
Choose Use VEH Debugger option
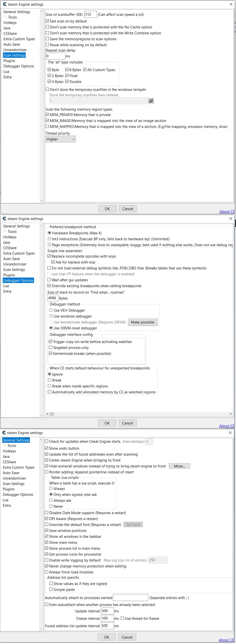pyautogui.click(x=51, y=310)
